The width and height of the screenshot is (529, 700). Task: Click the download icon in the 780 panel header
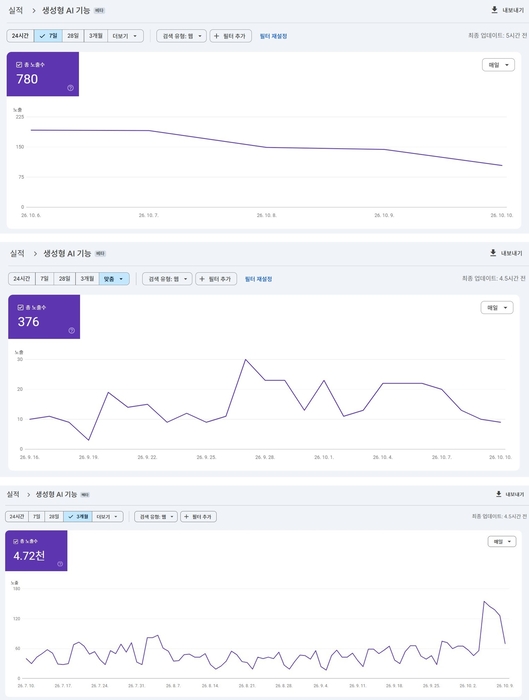click(494, 10)
